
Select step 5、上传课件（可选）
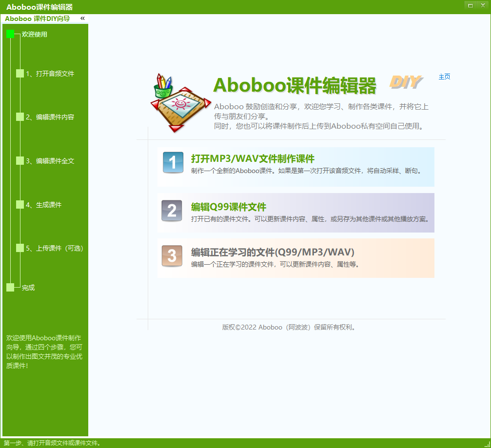pos(54,248)
